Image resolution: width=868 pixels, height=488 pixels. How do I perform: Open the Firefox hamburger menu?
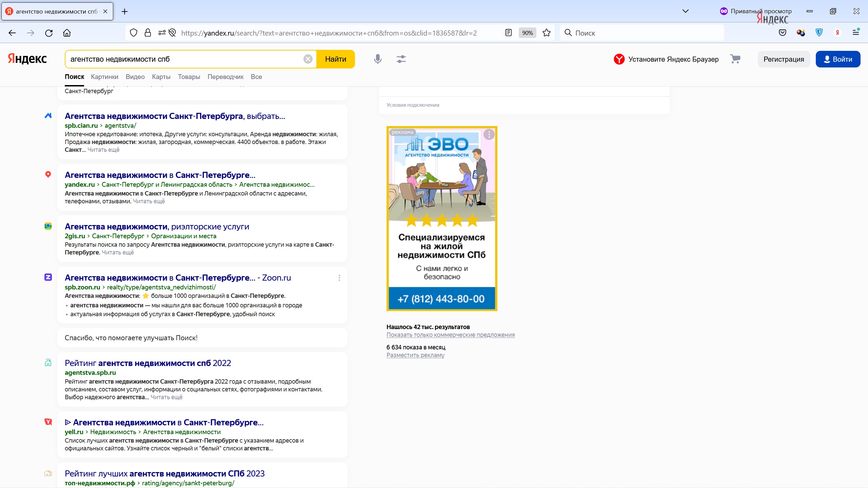pos(856,33)
